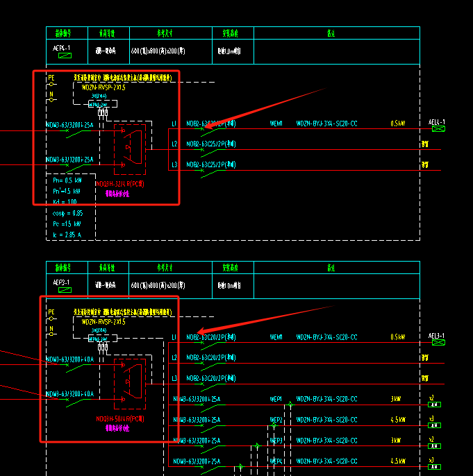Click the AEL3-1 emergency lighting box symbol
The image size is (473, 476).
click(x=438, y=343)
